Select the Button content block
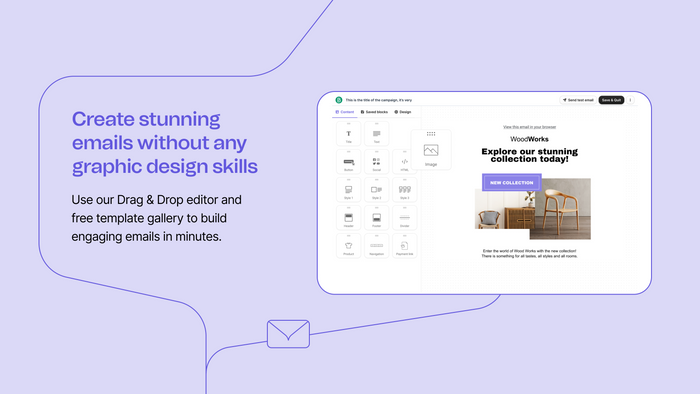The height and width of the screenshot is (394, 700). coord(349,162)
